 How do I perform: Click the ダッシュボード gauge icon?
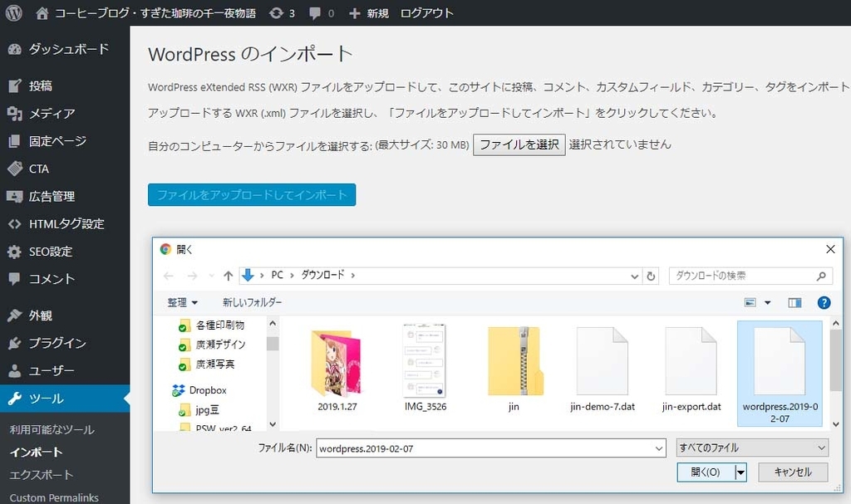pos(15,49)
